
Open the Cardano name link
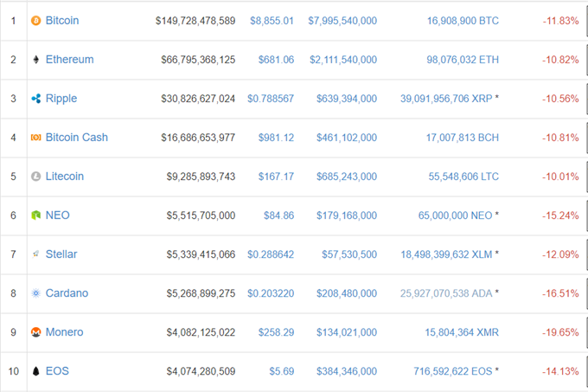pos(67,293)
